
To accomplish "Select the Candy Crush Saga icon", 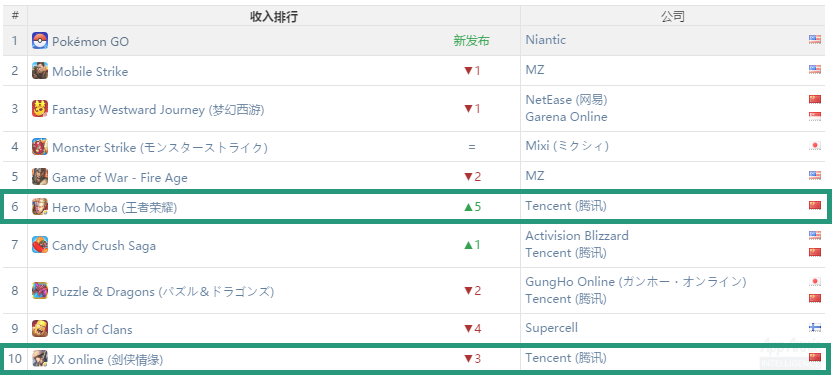I will pos(40,245).
